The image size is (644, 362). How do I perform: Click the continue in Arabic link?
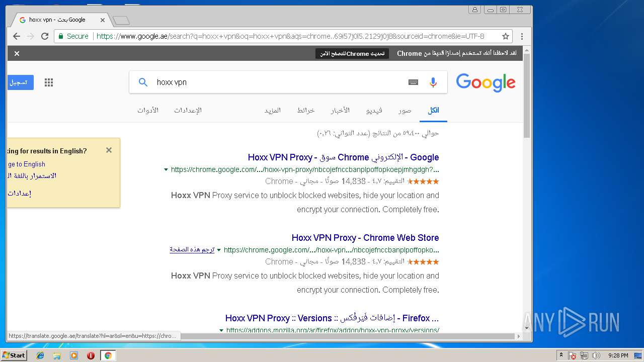click(31, 175)
